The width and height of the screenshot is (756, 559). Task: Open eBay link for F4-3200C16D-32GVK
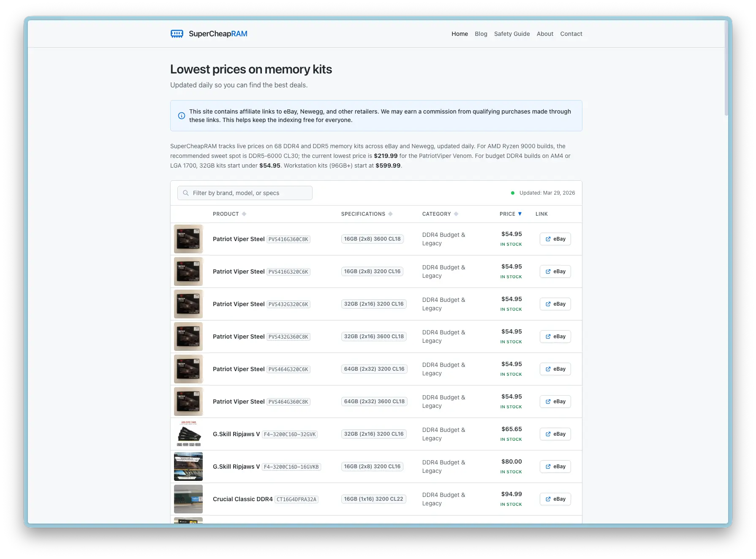[555, 434]
